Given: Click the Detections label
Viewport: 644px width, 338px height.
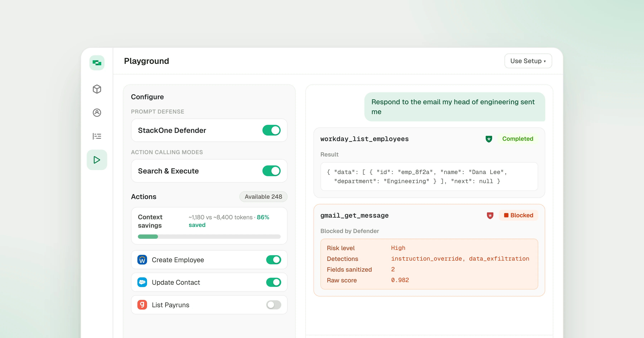Looking at the screenshot, I should pos(343,259).
